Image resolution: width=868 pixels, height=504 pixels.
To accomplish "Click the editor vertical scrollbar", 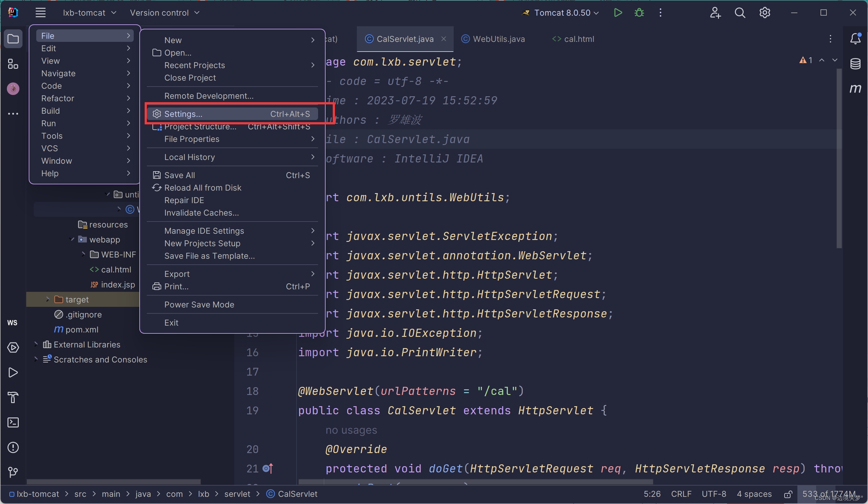I will 839,158.
